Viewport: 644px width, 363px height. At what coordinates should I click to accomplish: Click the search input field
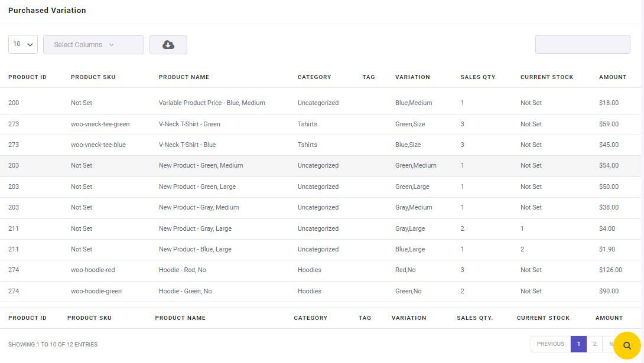point(582,44)
